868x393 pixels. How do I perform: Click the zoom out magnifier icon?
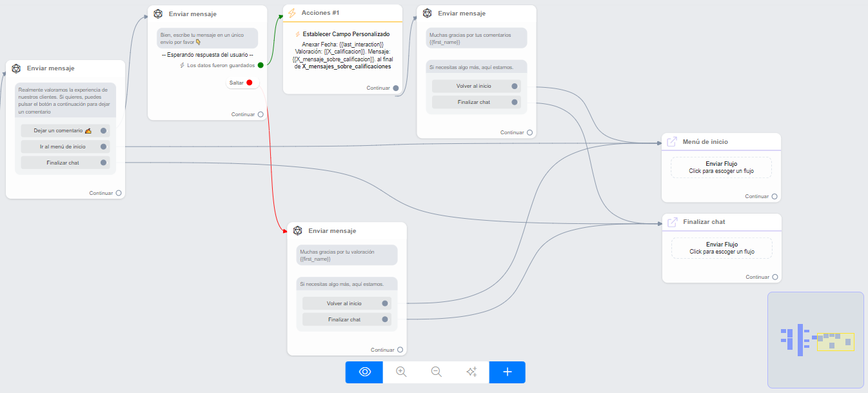tap(437, 372)
